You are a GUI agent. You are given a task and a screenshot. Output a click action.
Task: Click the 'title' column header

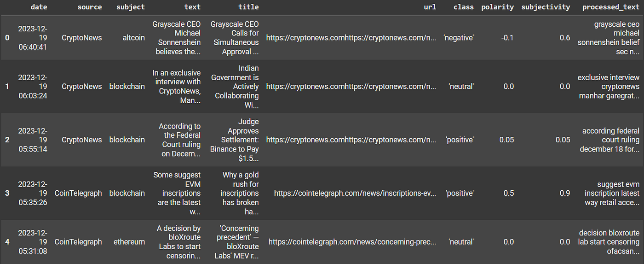[248, 7]
